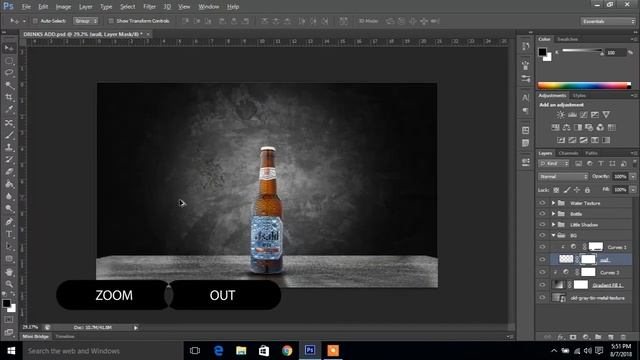
Task: Open the Opacity dropdown arrow
Action: tap(633, 177)
